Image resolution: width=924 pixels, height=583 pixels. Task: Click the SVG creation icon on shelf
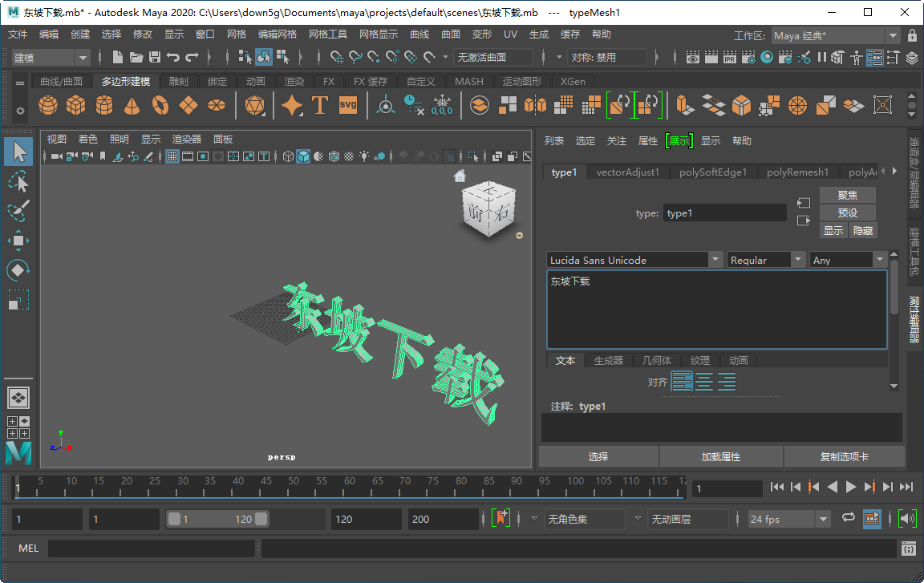tap(348, 105)
